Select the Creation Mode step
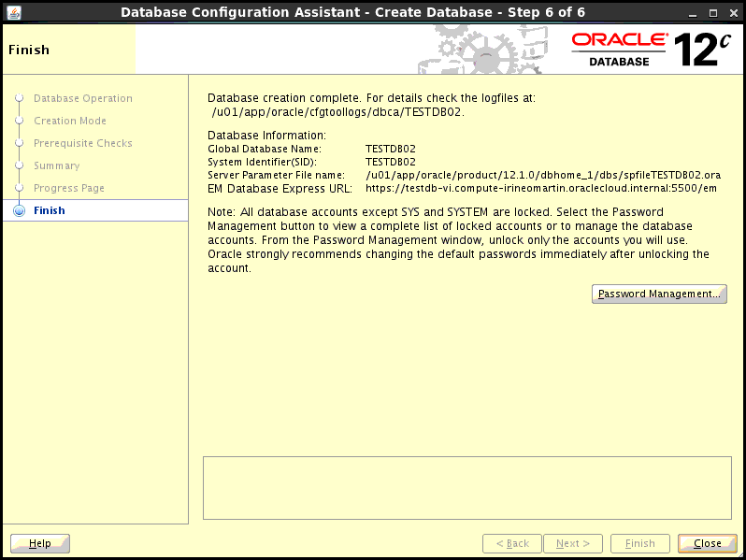Image resolution: width=746 pixels, height=560 pixels. coord(70,121)
